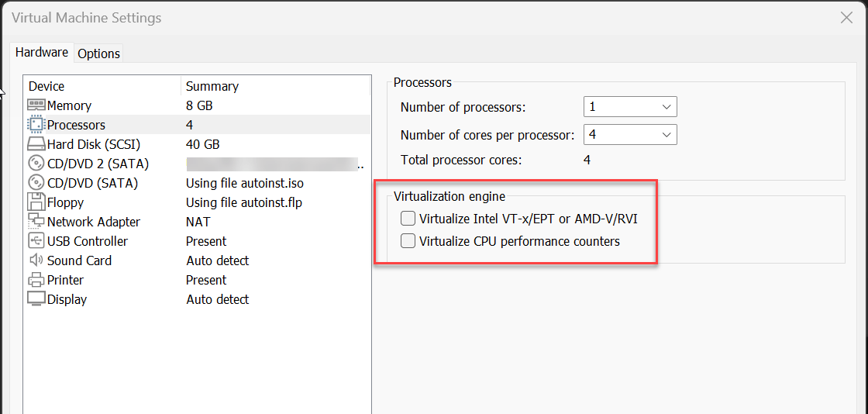
Task: Click the Sound Card speaker icon
Action: pyautogui.click(x=36, y=260)
